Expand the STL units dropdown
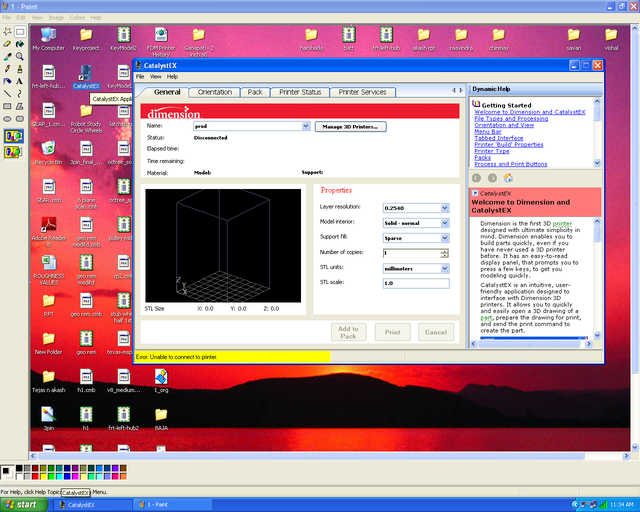Viewport: 640px width, 512px height. [x=445, y=268]
